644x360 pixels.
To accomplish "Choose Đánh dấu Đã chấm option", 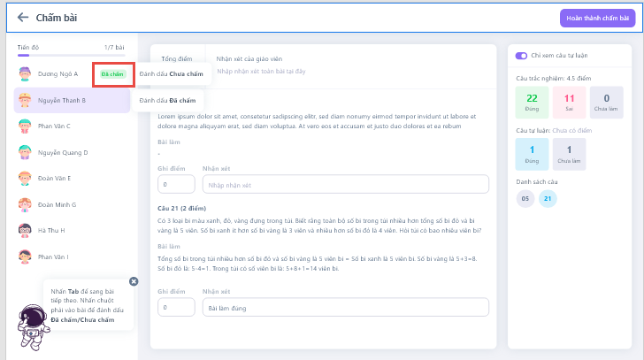I will (167, 100).
